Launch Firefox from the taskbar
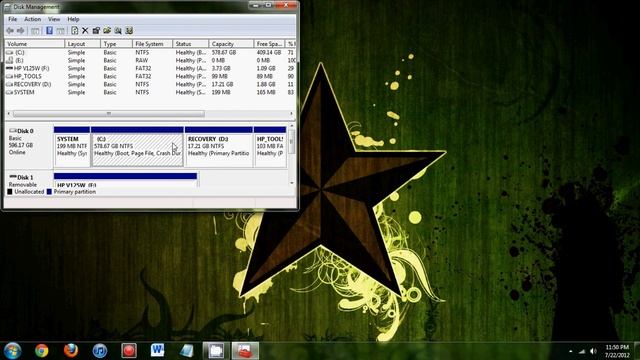Viewport: 640px width, 360px height. 71,351
